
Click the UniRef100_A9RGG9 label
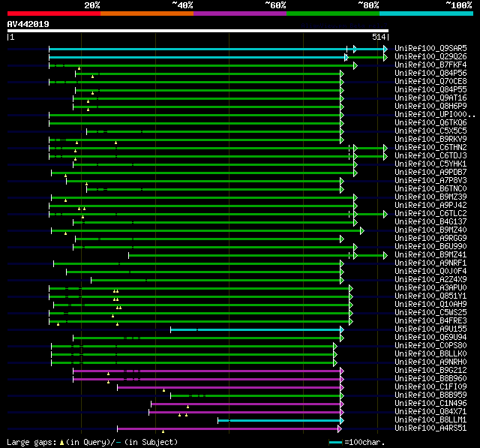[430, 239]
